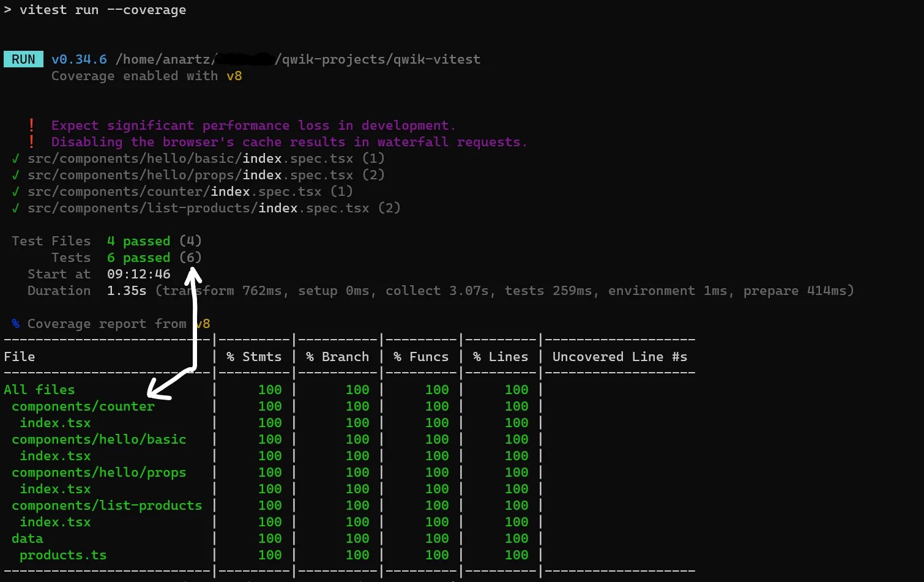
Task: Click the 'setup 0ms' timing
Action: [x=334, y=291]
